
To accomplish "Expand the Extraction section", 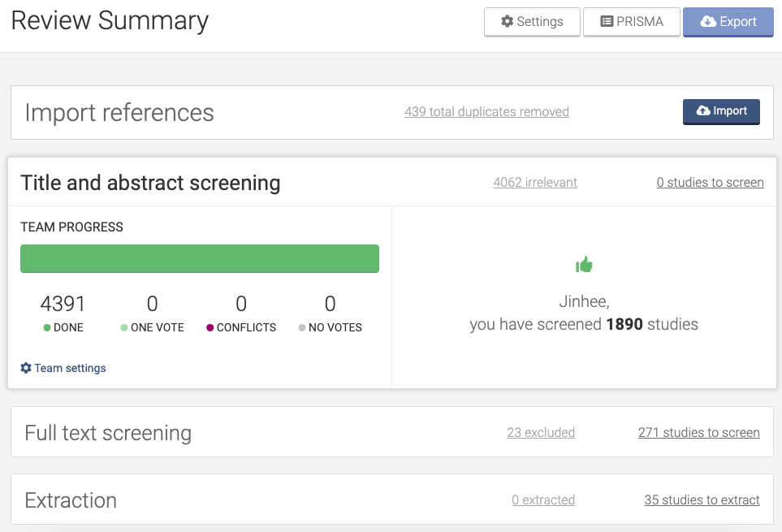I will coord(71,500).
